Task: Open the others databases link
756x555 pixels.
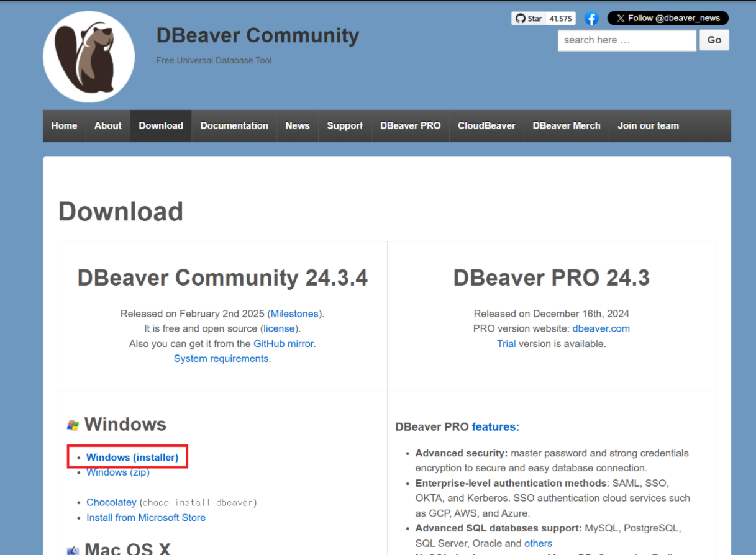Action: point(538,543)
